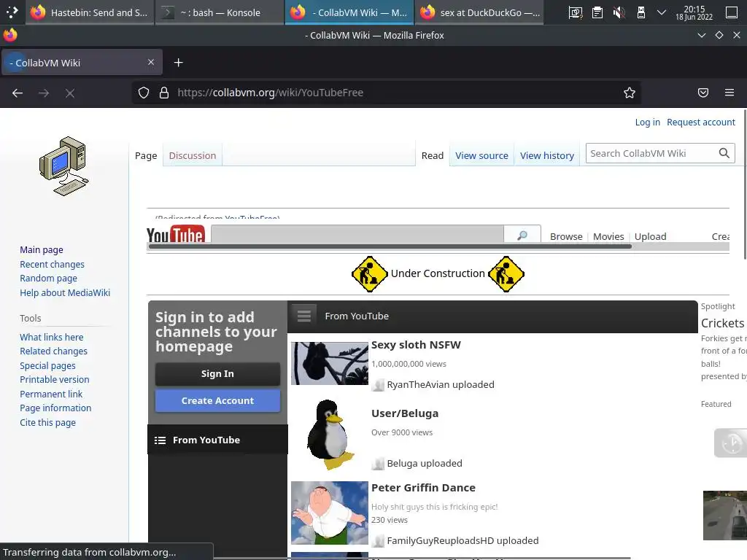
Task: Click in the CollabVM Wiki search field
Action: (x=651, y=153)
